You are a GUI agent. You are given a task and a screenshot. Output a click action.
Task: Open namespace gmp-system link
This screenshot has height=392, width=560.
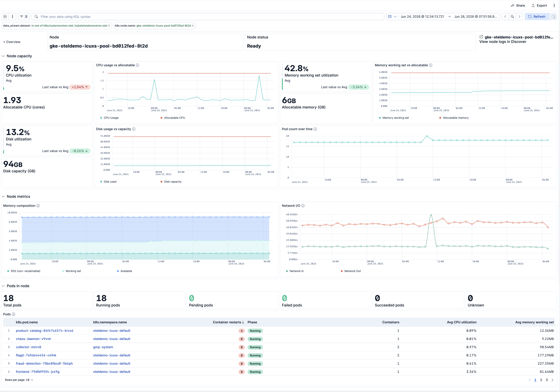click(x=103, y=347)
